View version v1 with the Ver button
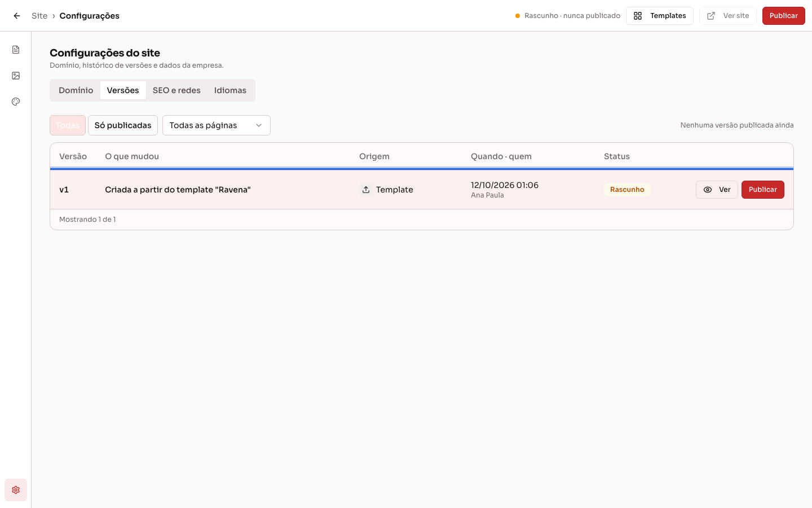This screenshot has height=508, width=812. coord(717,190)
